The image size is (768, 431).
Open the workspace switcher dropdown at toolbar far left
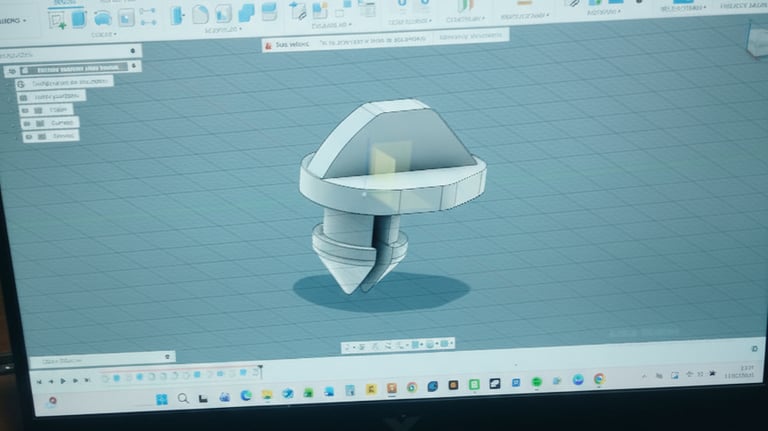click(13, 21)
